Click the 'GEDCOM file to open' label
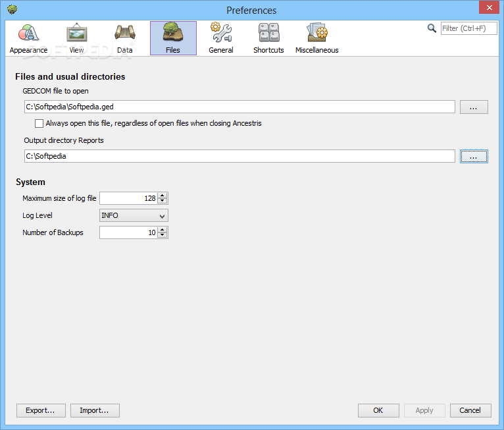This screenshot has height=430, width=504. coord(55,91)
